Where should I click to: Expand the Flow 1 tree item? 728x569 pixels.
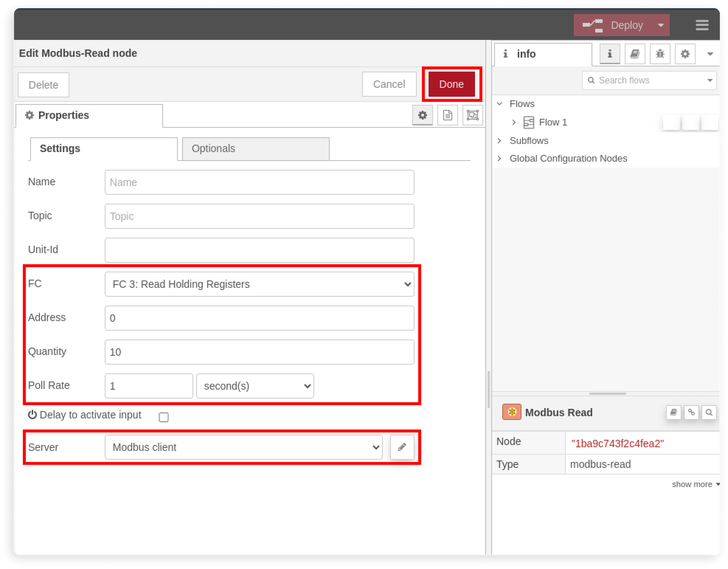click(514, 122)
